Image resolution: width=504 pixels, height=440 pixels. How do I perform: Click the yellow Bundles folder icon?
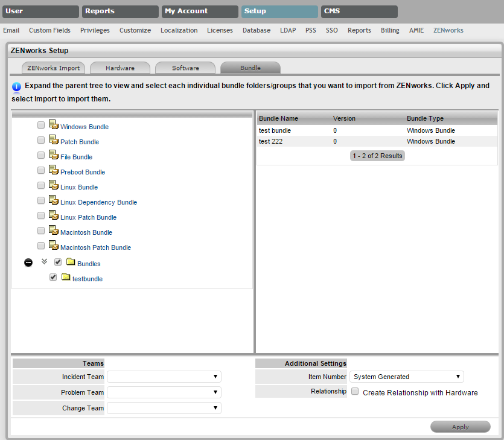71,263
